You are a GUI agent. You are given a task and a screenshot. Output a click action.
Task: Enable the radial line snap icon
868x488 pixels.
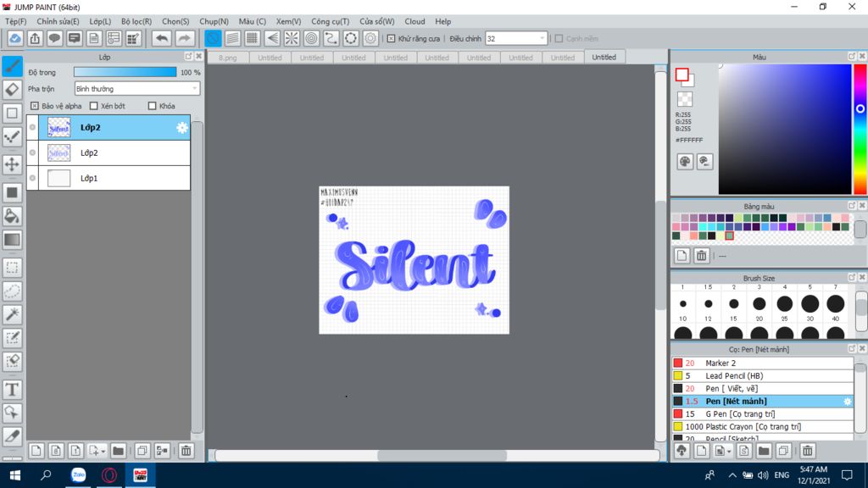(292, 38)
